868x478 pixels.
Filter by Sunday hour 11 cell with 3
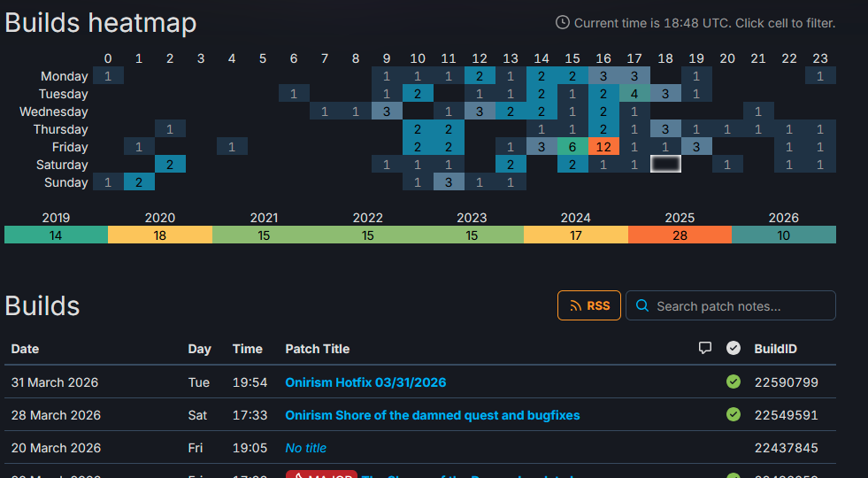(x=449, y=182)
